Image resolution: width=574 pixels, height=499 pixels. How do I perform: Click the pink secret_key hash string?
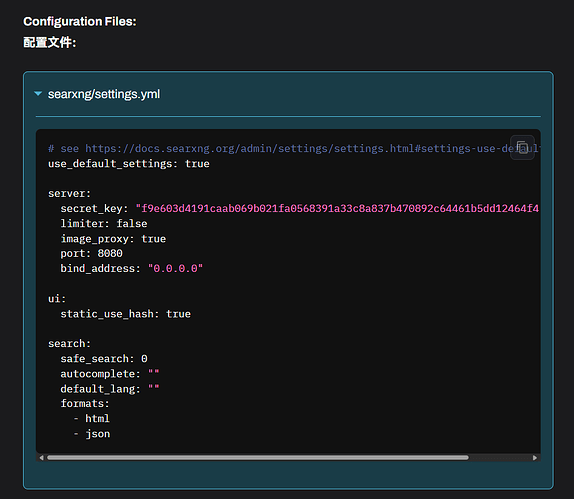click(337, 209)
